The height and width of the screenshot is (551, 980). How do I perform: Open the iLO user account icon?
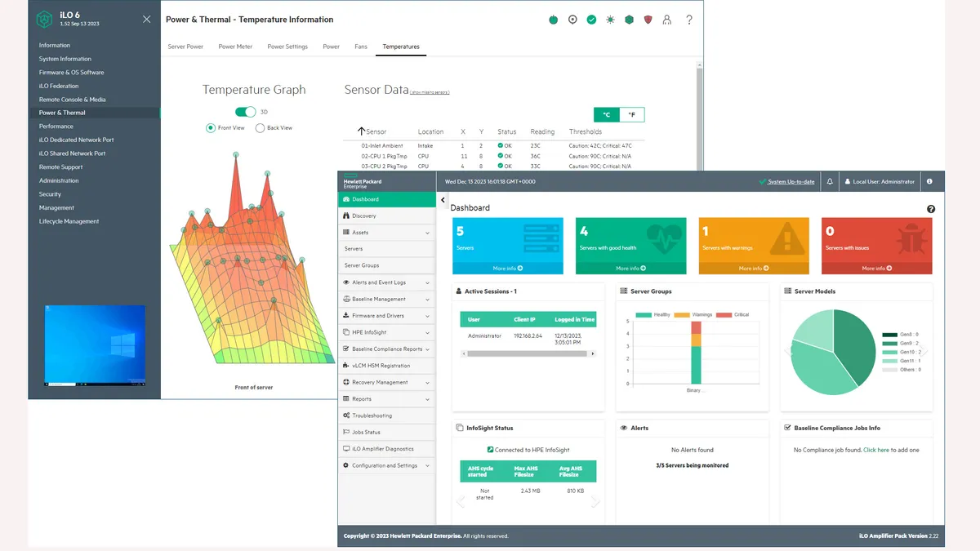pos(668,20)
